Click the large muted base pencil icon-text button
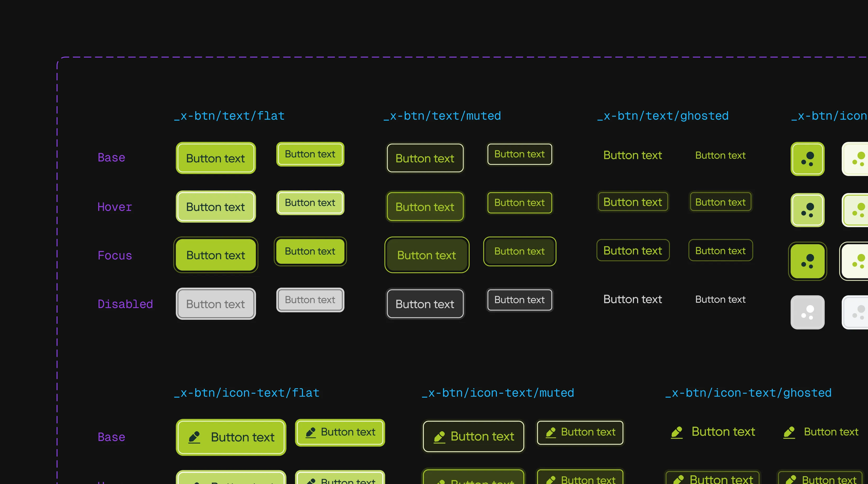This screenshot has height=484, width=868. tap(473, 437)
